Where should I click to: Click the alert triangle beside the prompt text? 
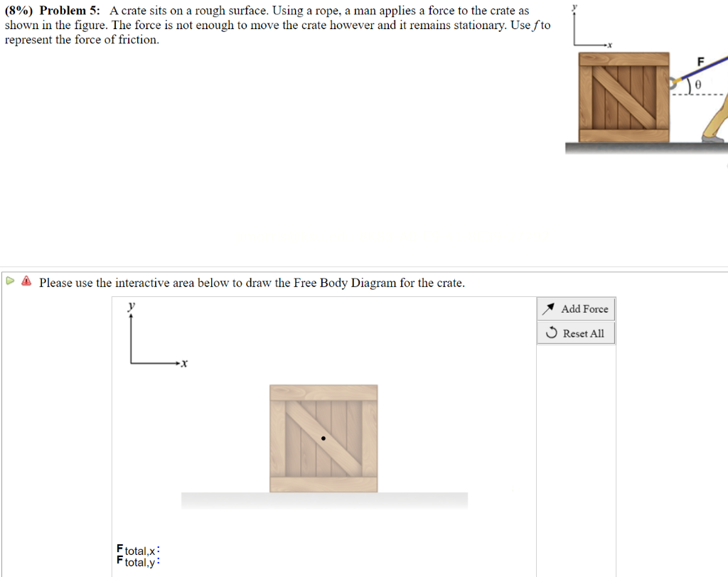[26, 281]
